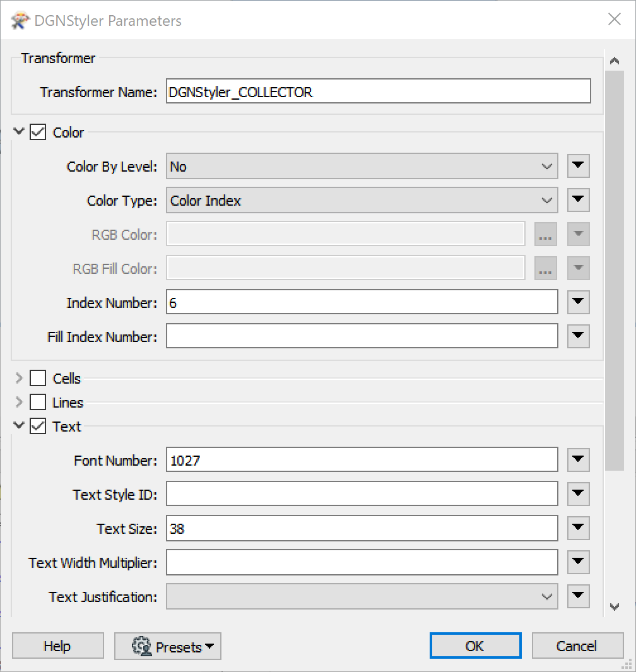
Task: Click the scrollbar down arrow
Action: [x=614, y=606]
